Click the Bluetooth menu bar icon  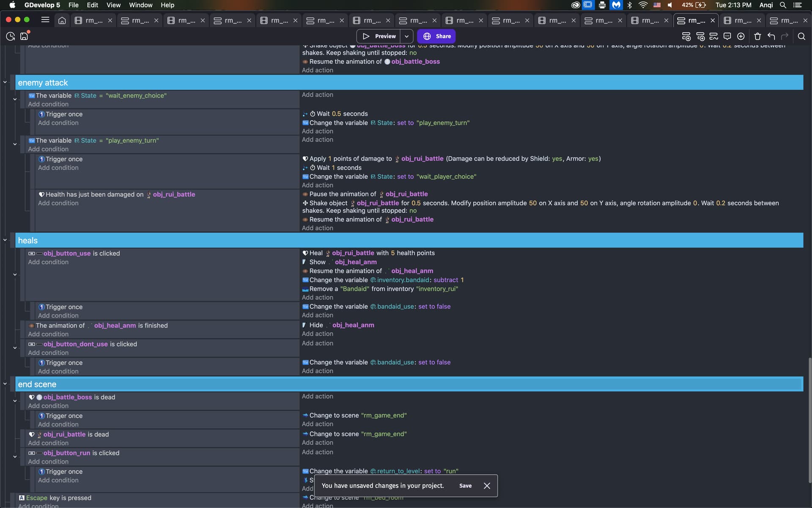[x=629, y=5]
